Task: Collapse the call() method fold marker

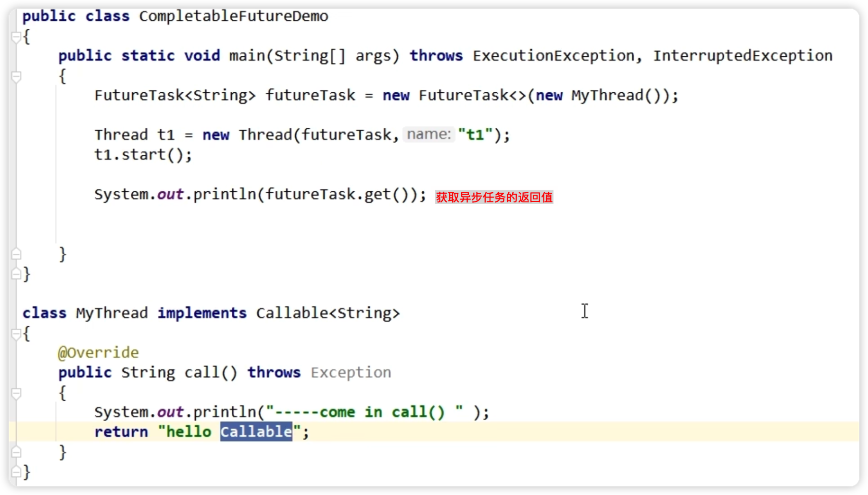Action: click(16, 393)
